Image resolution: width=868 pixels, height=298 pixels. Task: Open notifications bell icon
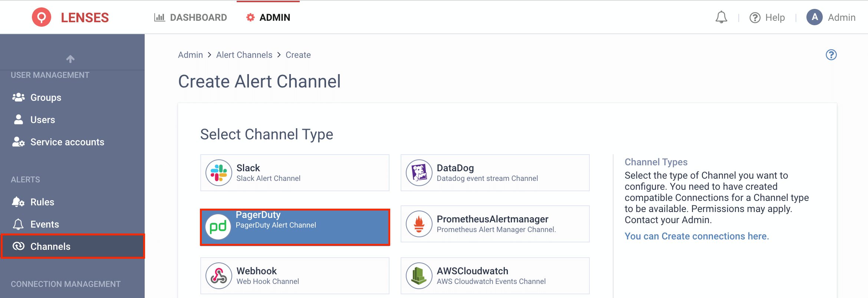click(721, 17)
